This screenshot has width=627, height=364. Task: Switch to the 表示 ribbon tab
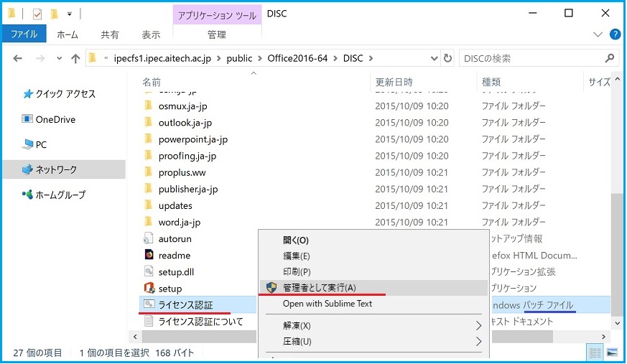tap(151, 34)
